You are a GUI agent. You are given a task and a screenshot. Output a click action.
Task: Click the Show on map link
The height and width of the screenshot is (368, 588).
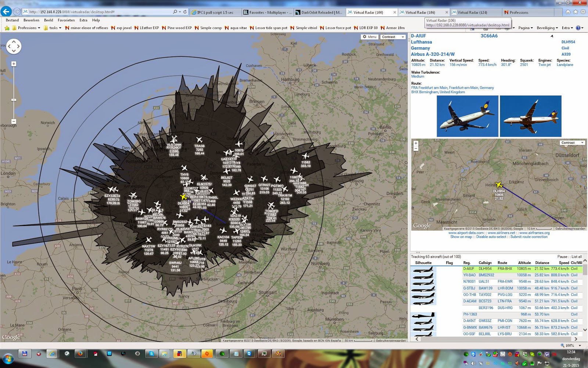(x=461, y=237)
